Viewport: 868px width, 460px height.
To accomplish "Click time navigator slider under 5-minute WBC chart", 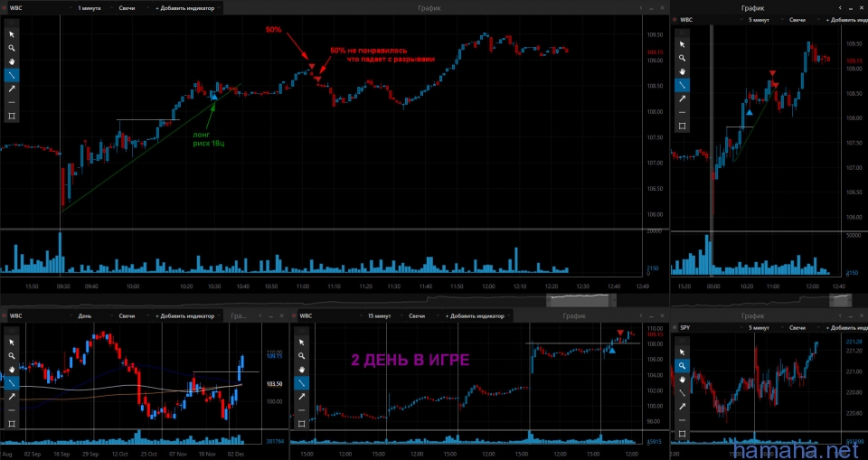I will click(840, 300).
